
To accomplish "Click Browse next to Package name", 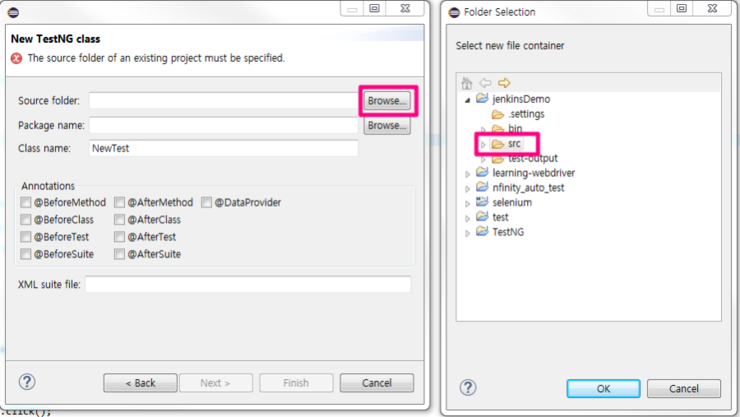I will (x=387, y=125).
